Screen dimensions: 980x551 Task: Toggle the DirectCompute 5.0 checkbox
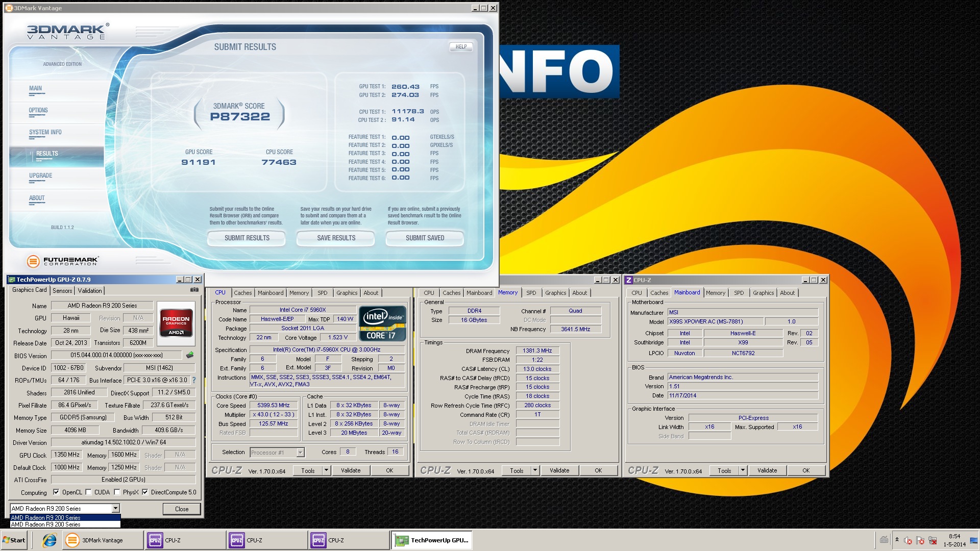[145, 492]
